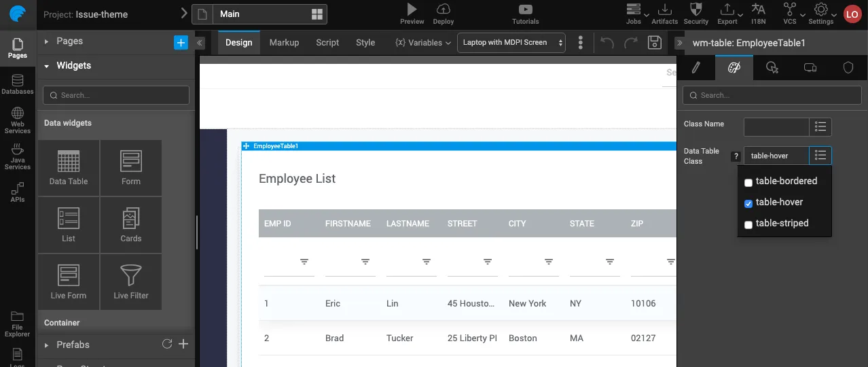This screenshot has width=868, height=367.
Task: Click the Save disk icon
Action: [654, 43]
